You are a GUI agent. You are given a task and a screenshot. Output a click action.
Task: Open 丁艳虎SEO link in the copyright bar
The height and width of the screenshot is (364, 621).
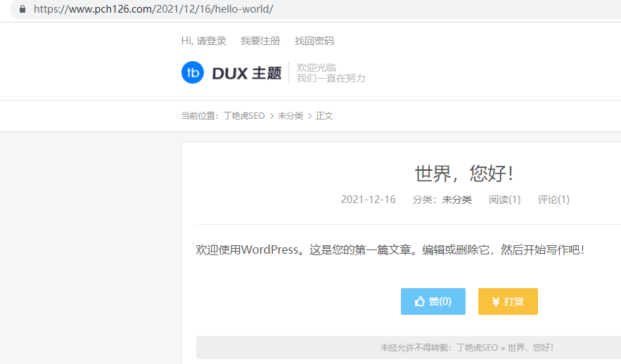click(x=477, y=348)
